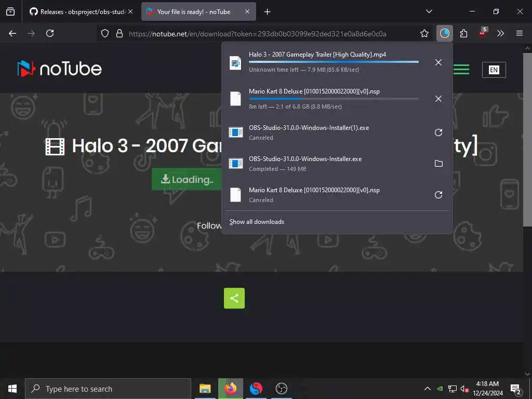Image resolution: width=532 pixels, height=399 pixels.
Task: Click Mario Kart download progress bar
Action: pos(334,99)
